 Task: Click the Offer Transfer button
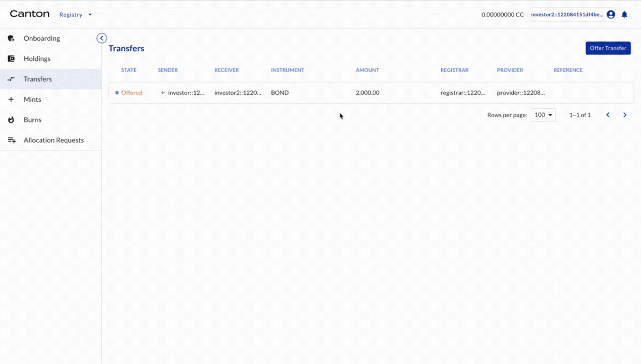(608, 48)
